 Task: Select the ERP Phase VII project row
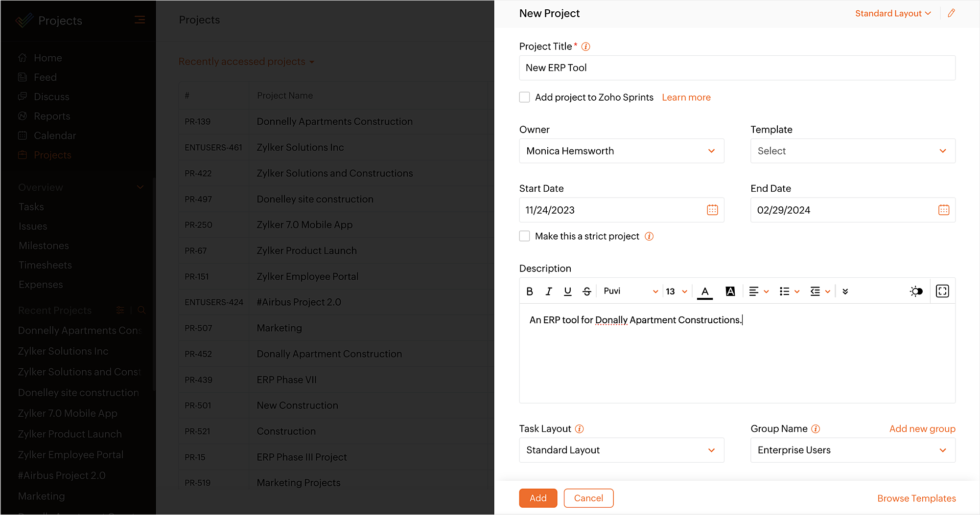[x=336, y=380]
